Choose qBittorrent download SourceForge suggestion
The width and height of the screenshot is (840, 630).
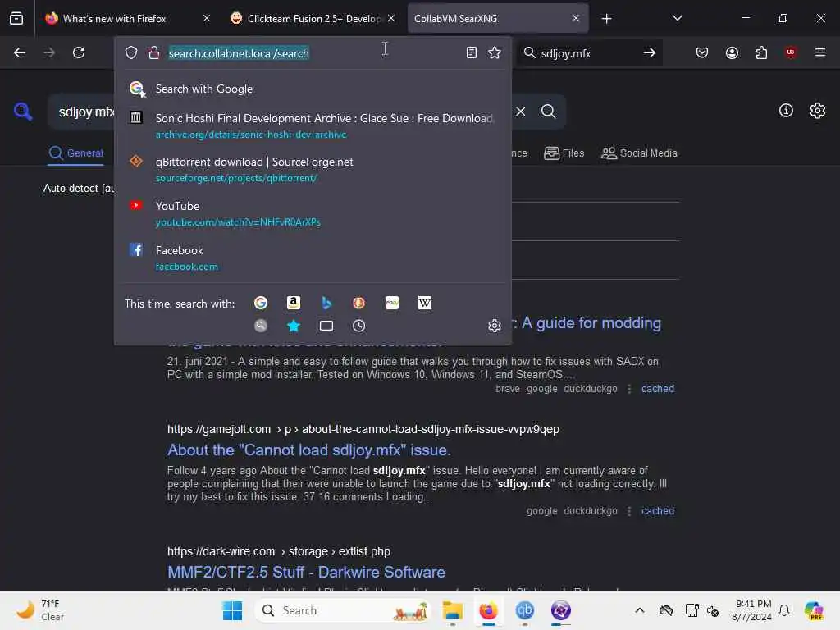[313, 169]
